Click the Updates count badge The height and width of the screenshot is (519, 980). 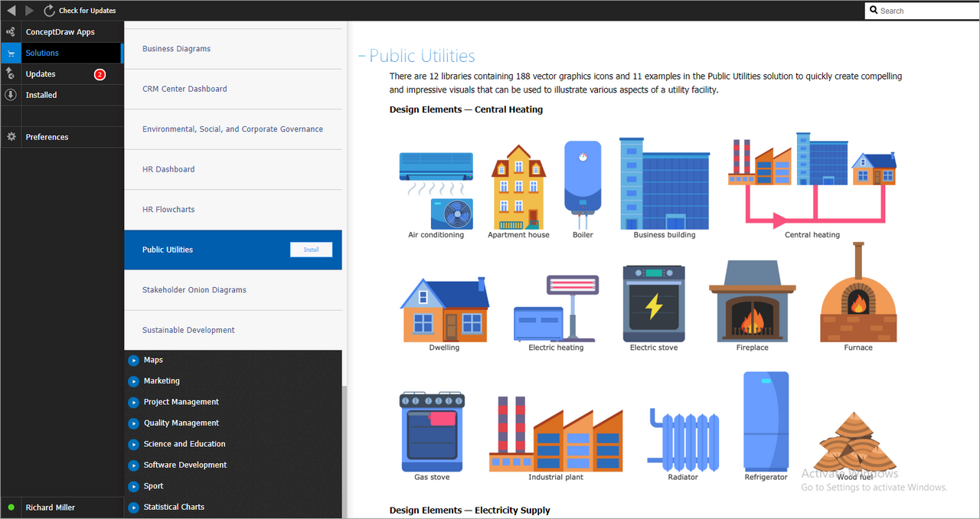[100, 74]
